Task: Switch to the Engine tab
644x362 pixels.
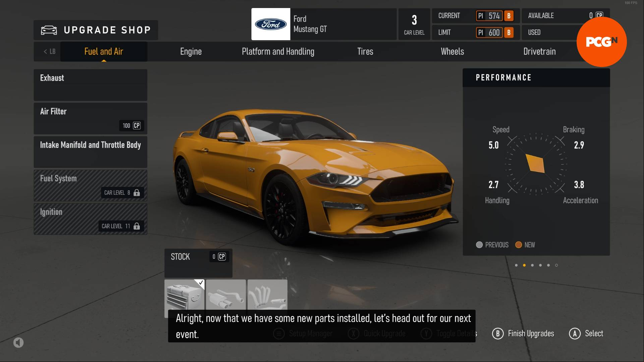Action: point(191,52)
